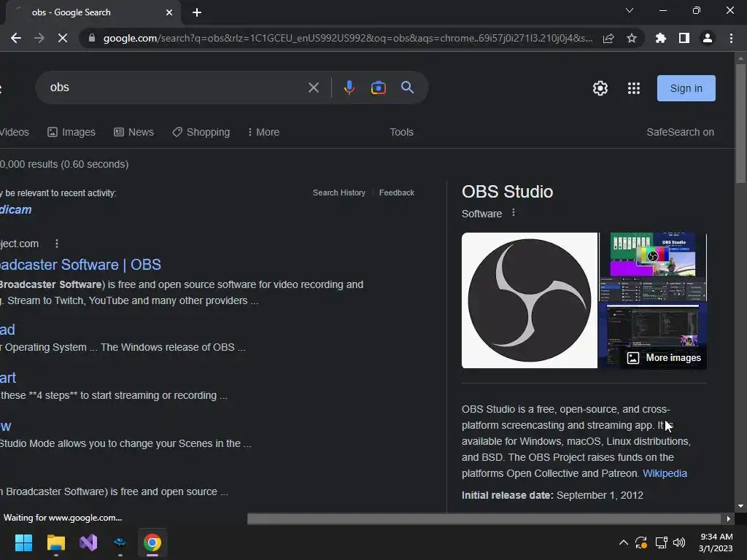
Task: Click the share page icon in address bar
Action: point(608,38)
